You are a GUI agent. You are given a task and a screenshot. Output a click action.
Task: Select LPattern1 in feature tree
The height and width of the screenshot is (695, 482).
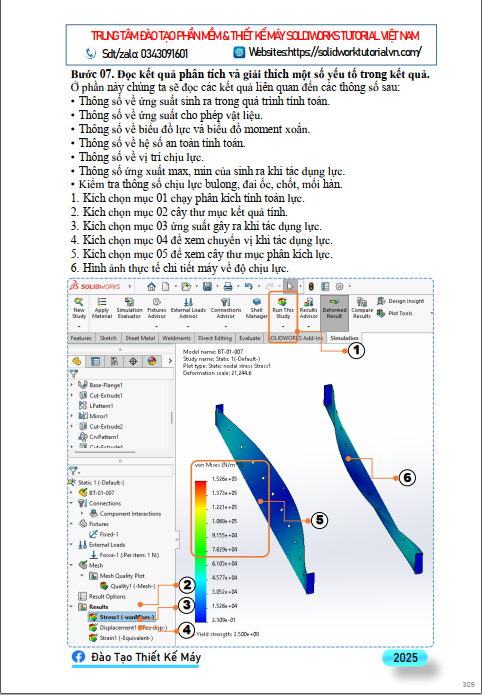click(x=101, y=406)
